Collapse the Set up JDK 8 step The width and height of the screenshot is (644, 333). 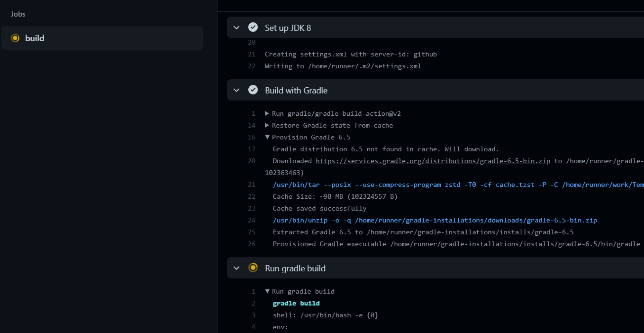(236, 27)
